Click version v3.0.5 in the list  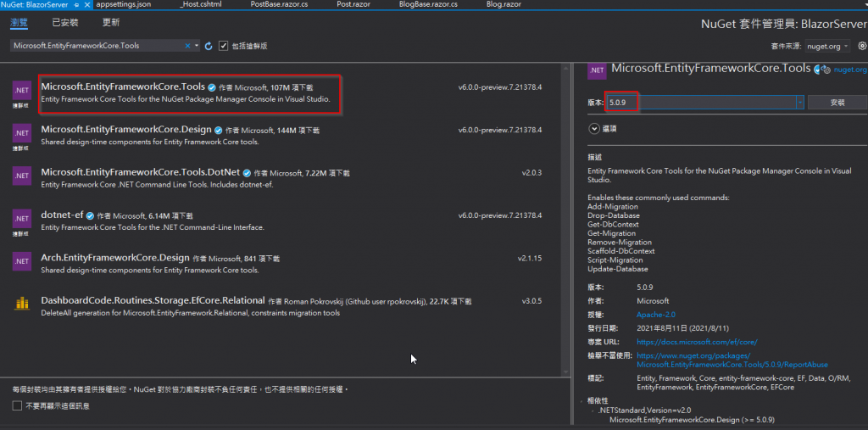(531, 301)
